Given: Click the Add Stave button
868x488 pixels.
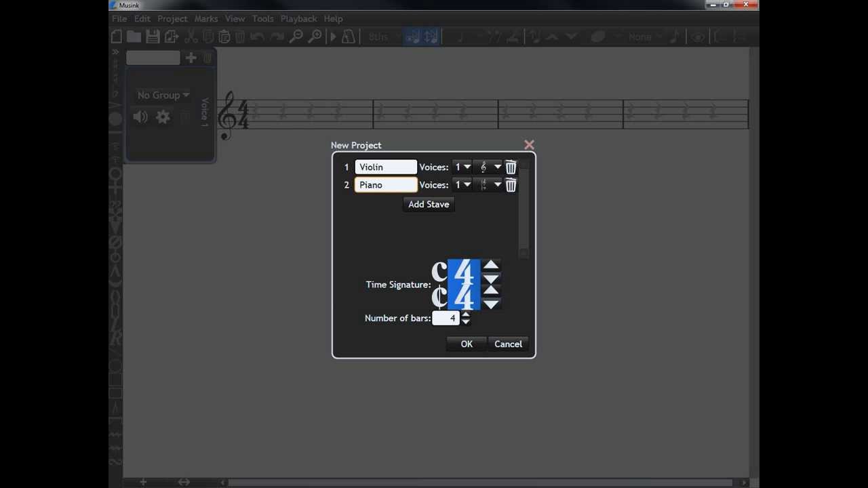Looking at the screenshot, I should [x=429, y=204].
